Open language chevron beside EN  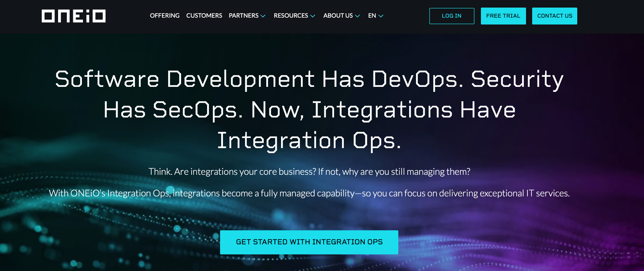click(x=381, y=16)
